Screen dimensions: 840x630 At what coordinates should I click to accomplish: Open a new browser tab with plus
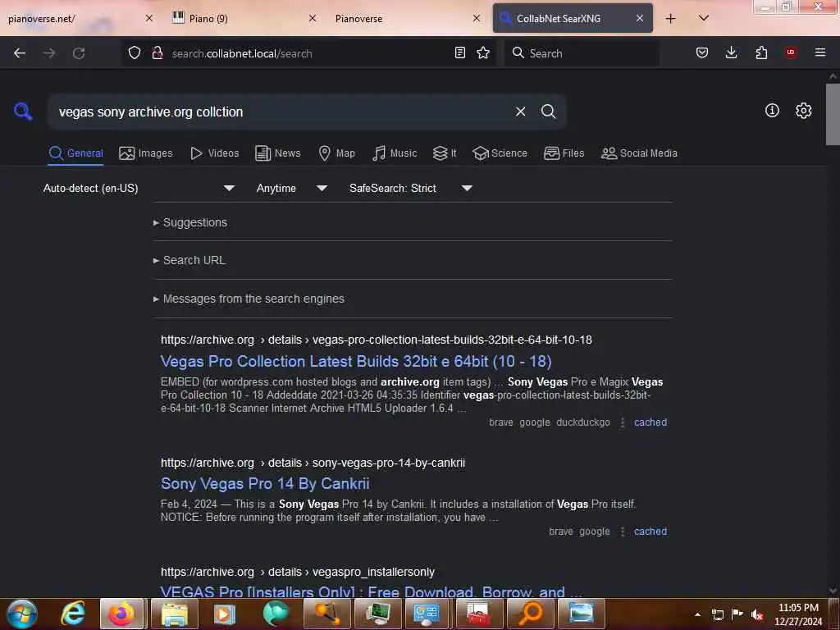point(670,19)
